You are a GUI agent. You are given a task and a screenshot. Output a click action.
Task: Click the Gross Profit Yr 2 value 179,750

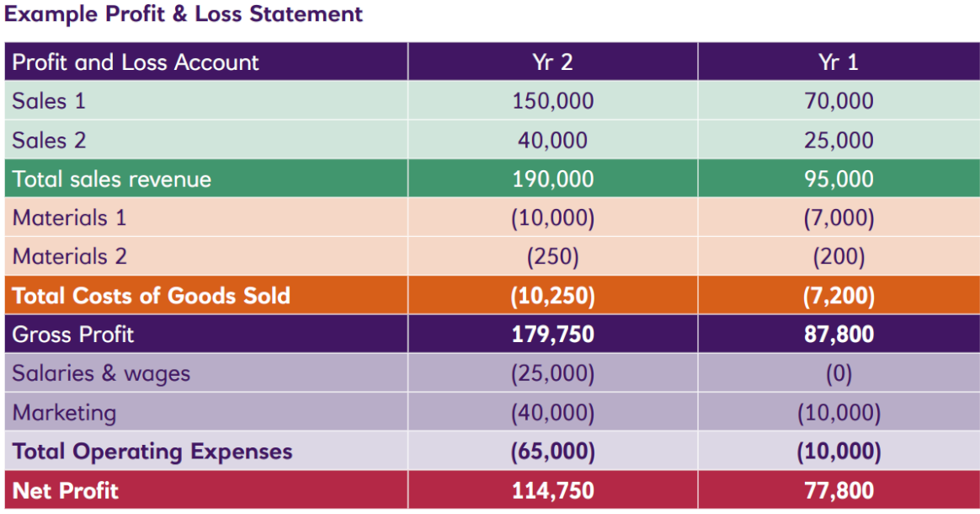pyautogui.click(x=552, y=335)
